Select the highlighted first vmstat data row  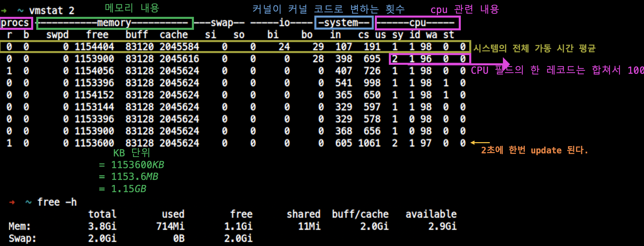pos(230,47)
